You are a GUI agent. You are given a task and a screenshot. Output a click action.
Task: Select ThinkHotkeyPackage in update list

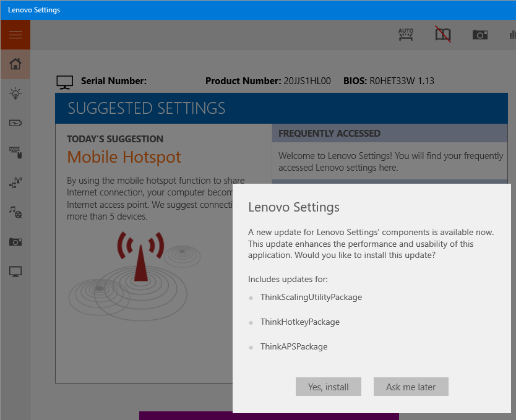[x=300, y=322]
